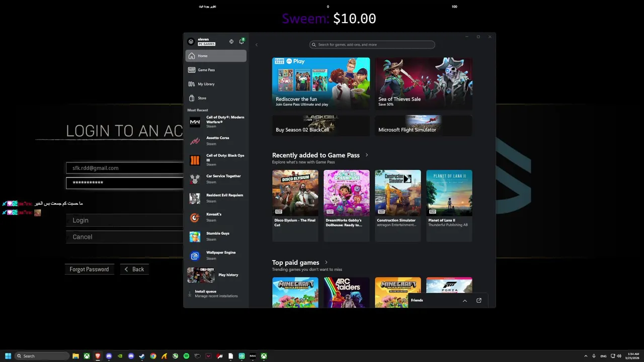Open the ENG language indicator

(x=603, y=356)
